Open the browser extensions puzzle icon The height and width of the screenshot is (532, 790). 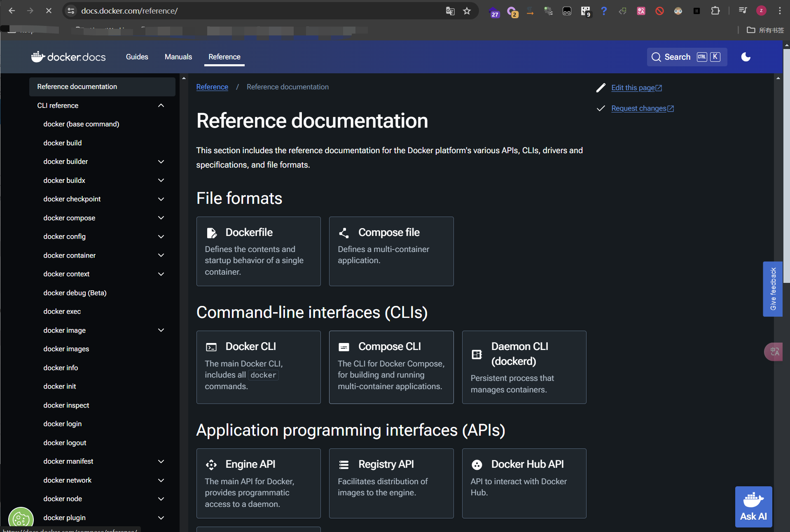pyautogui.click(x=715, y=11)
